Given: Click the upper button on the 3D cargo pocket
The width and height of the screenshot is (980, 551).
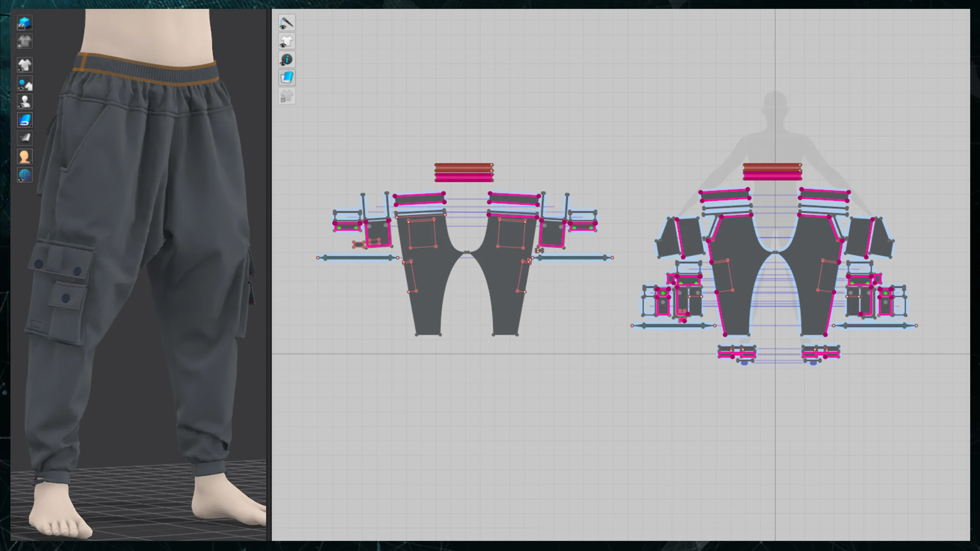Looking at the screenshot, I should point(39,264).
